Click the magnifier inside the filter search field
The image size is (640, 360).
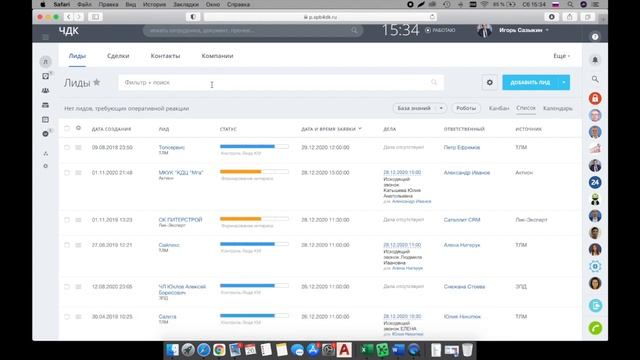pyautogui.click(x=433, y=82)
